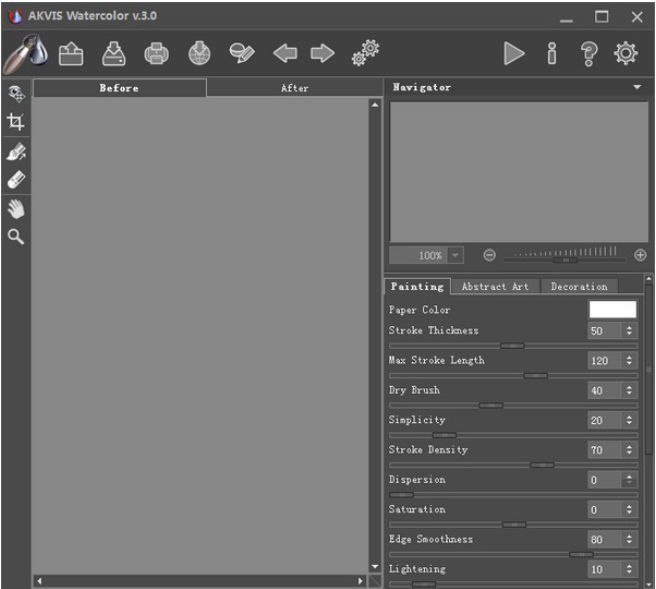Viewport: 656px width, 589px height.
Task: Switch to the After tab
Action: tap(295, 88)
